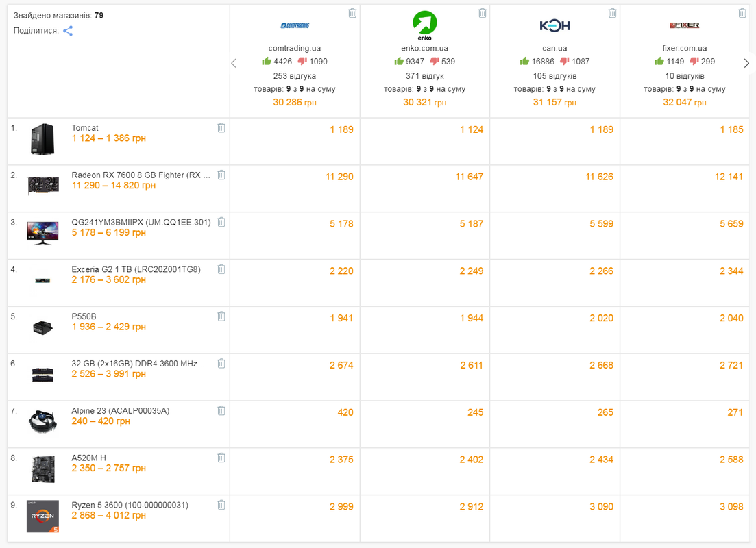This screenshot has height=548, width=756.
Task: Click fixer total 32 047 грн
Action: (x=685, y=102)
